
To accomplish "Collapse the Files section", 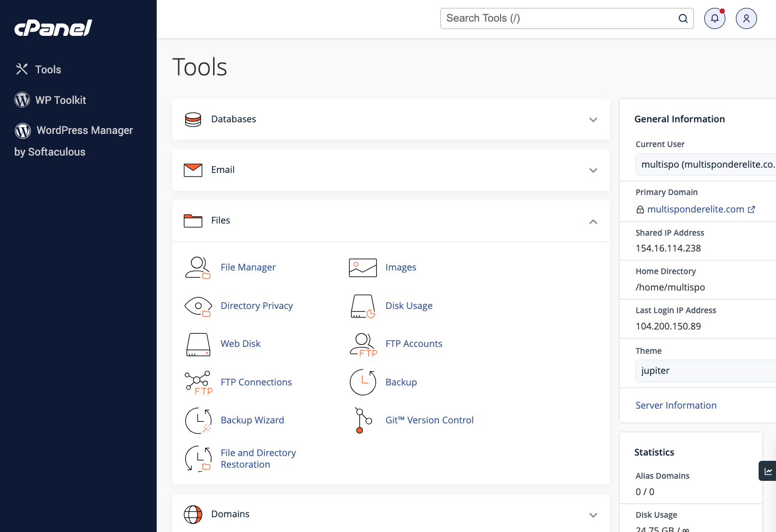I will point(593,221).
